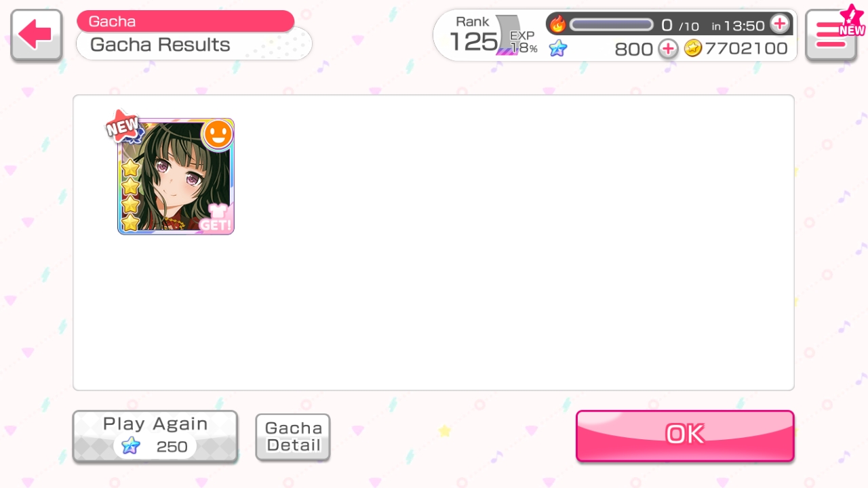The image size is (868, 488).
Task: Open the four-star card thumbnail
Action: tap(176, 176)
